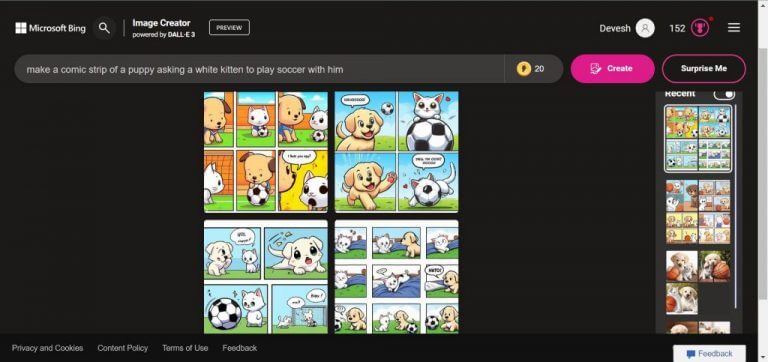Open the Terms of Use link
Image resolution: width=768 pixels, height=362 pixels.
coord(185,348)
